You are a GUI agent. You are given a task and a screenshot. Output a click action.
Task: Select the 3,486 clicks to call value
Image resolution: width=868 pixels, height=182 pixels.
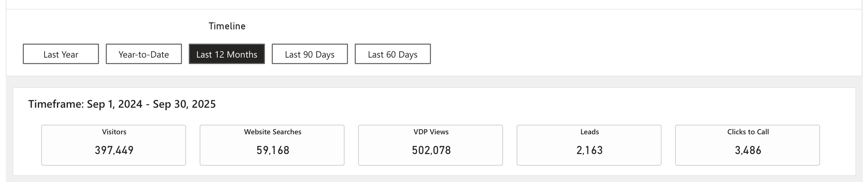[x=748, y=150]
